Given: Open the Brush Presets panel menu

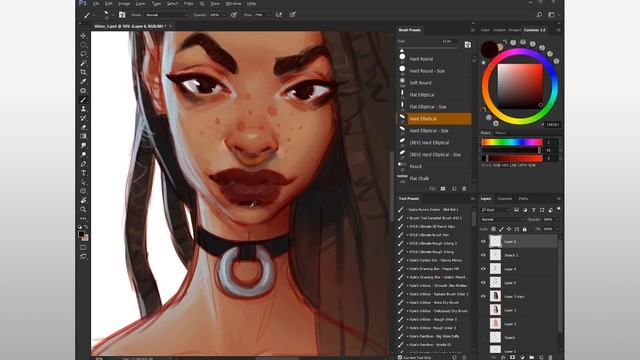Looking at the screenshot, I should (x=473, y=30).
